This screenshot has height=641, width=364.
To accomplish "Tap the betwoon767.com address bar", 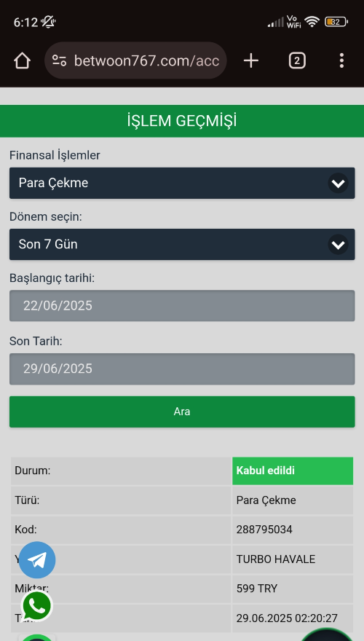I will [135, 61].
